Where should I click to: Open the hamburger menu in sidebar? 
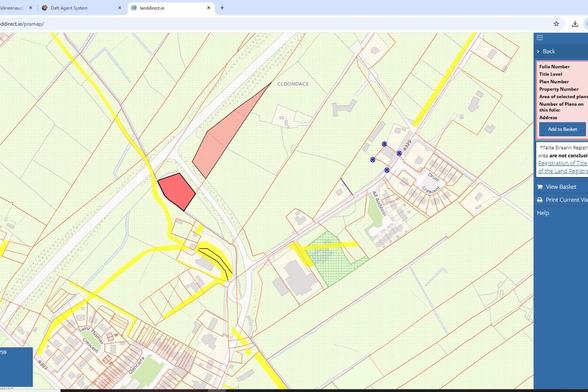(539, 38)
